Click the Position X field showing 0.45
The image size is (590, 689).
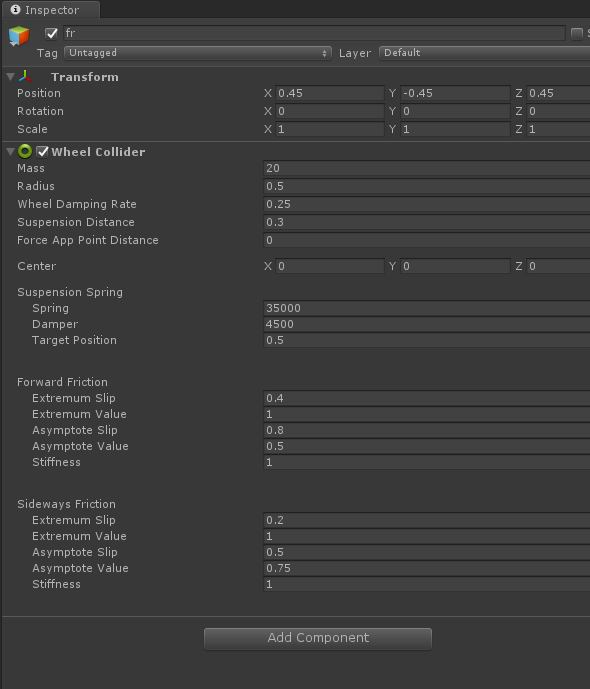click(329, 93)
